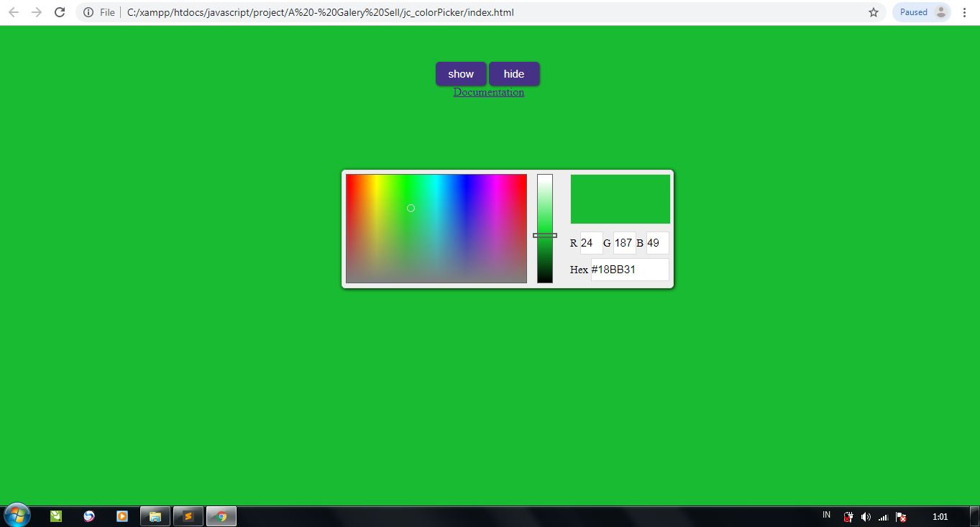The width and height of the screenshot is (980, 527).
Task: Switch to Sublime Text on the taskbar
Action: pos(188,516)
